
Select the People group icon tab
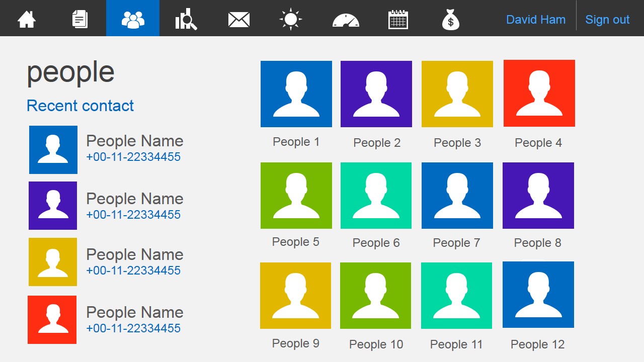coord(133,18)
